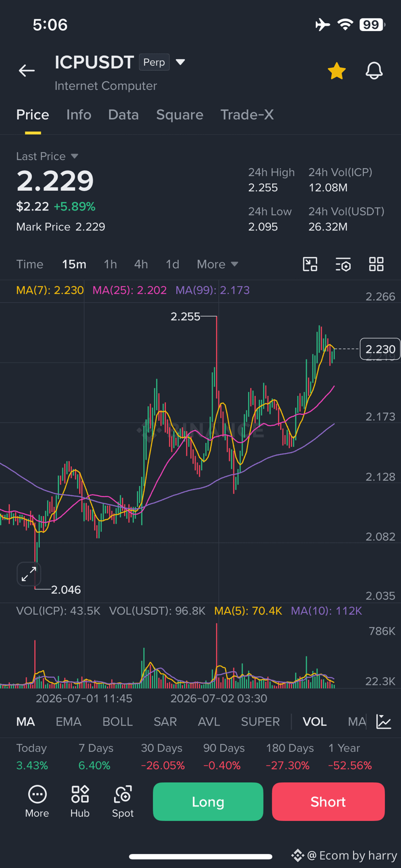Tap the +5.89% price change

(75, 207)
